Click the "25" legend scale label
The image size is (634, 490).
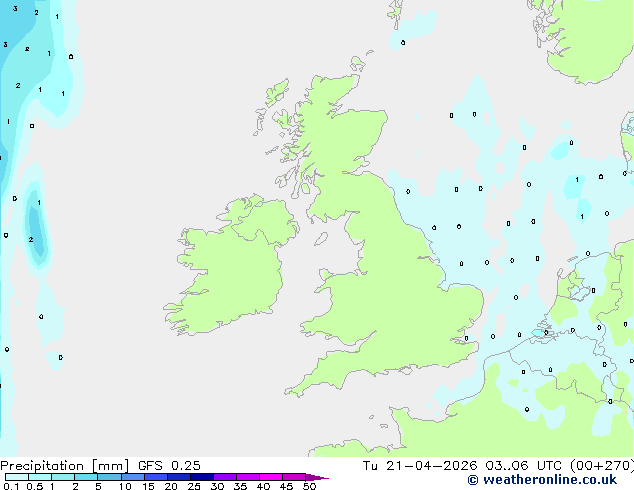point(194,486)
